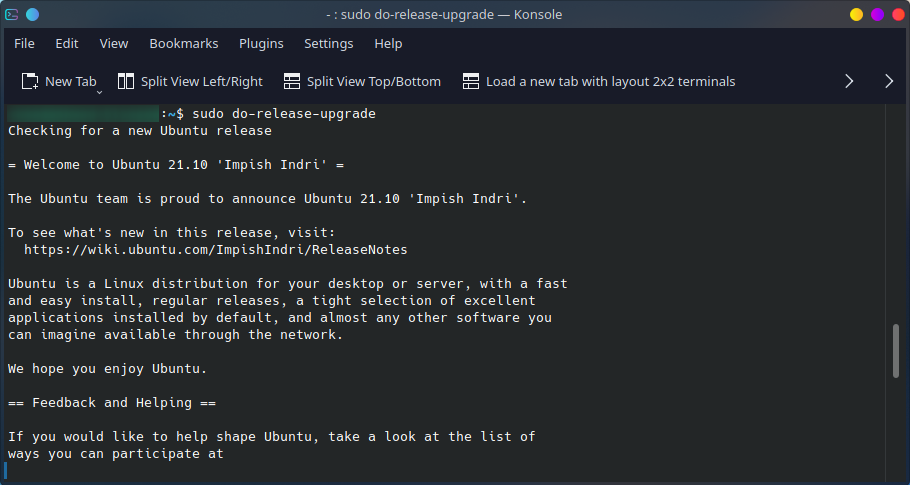Open the Settings menu
The width and height of the screenshot is (910, 485).
click(x=328, y=44)
